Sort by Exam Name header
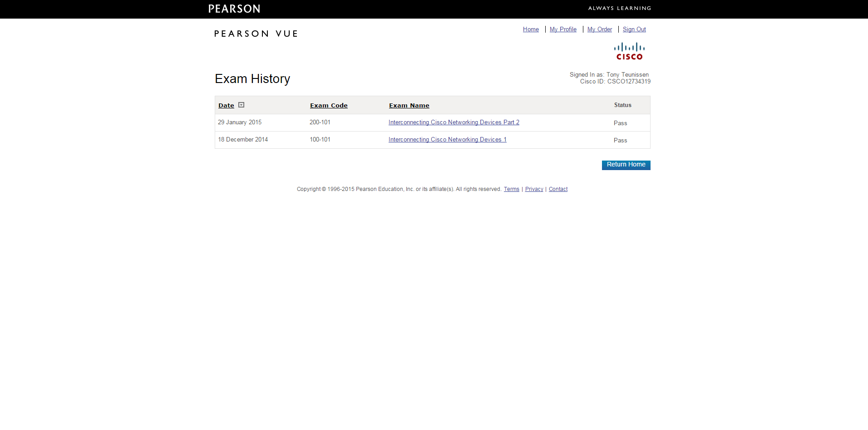Image resolution: width=868 pixels, height=430 pixels. pyautogui.click(x=409, y=105)
